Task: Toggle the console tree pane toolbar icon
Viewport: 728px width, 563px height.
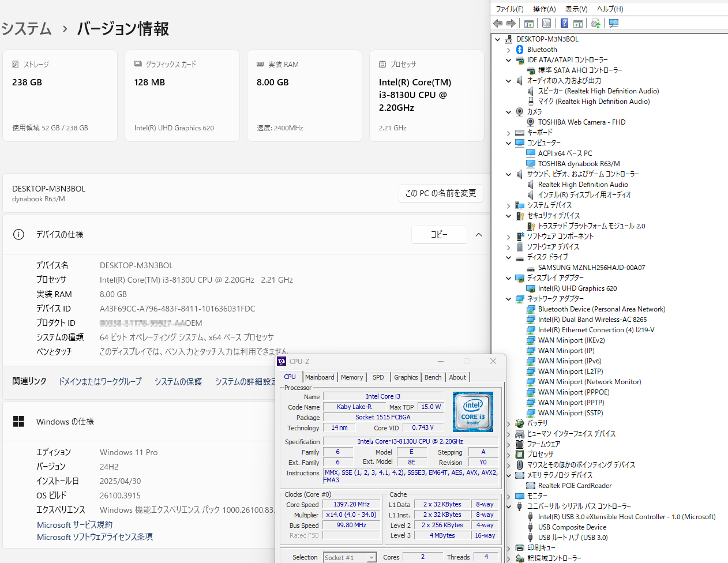Action: (x=528, y=23)
